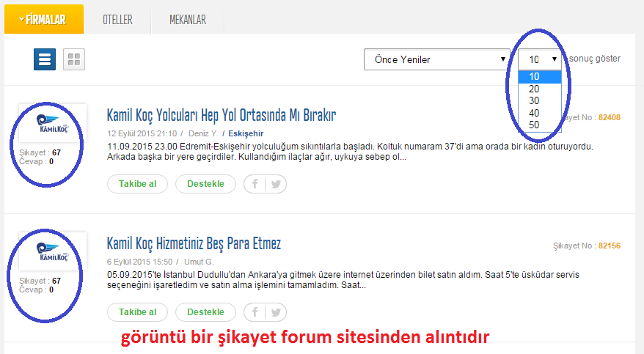Share the Yolcuları complaint on Twitter

pyautogui.click(x=276, y=184)
